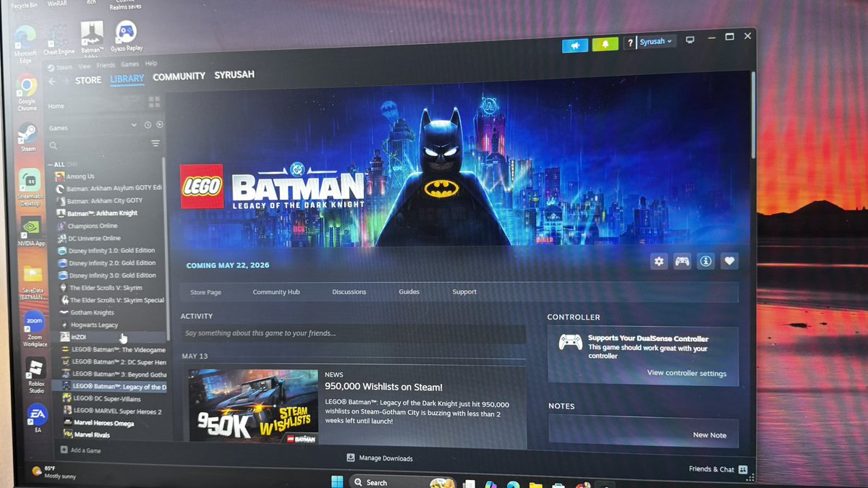Show game info circle icon

coord(706,262)
